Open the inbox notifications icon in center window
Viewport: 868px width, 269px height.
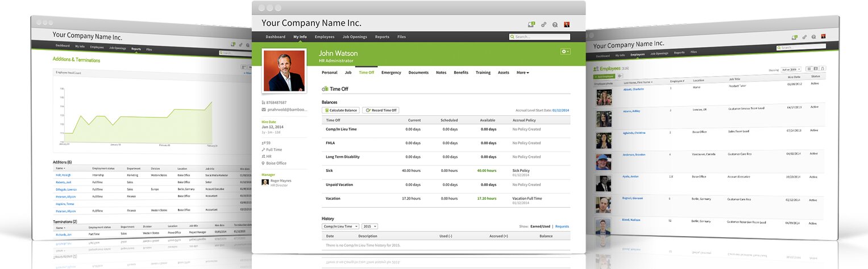pyautogui.click(x=531, y=24)
